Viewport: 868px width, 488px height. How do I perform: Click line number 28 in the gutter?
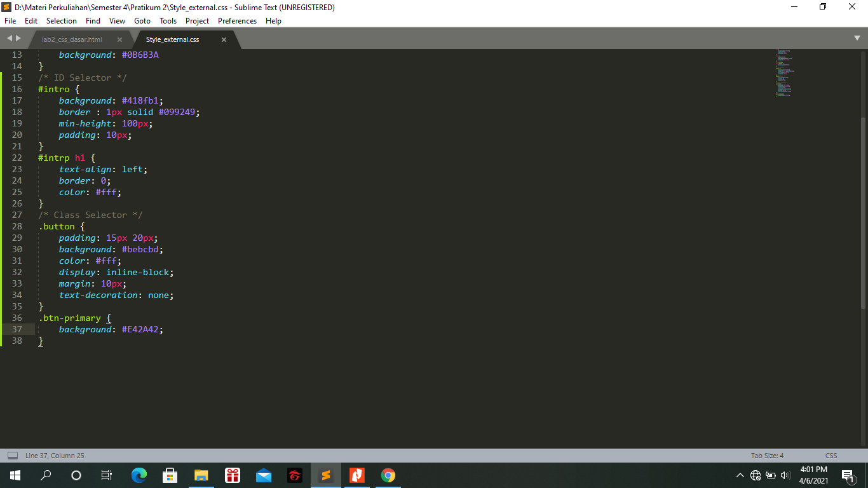(x=17, y=226)
